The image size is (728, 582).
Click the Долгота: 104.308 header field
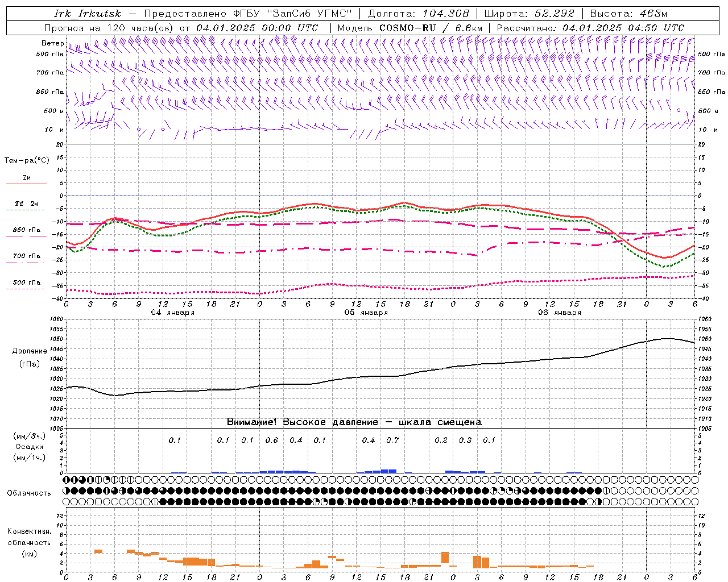point(419,14)
